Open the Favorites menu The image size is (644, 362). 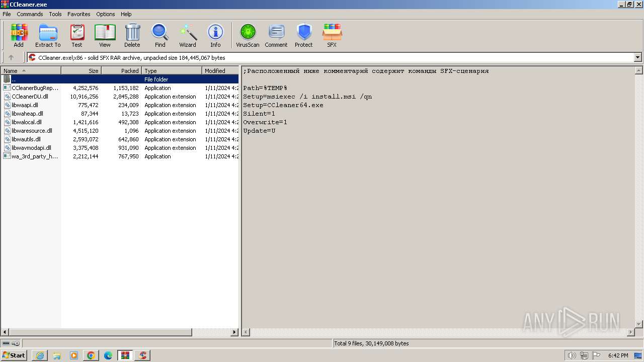click(79, 14)
